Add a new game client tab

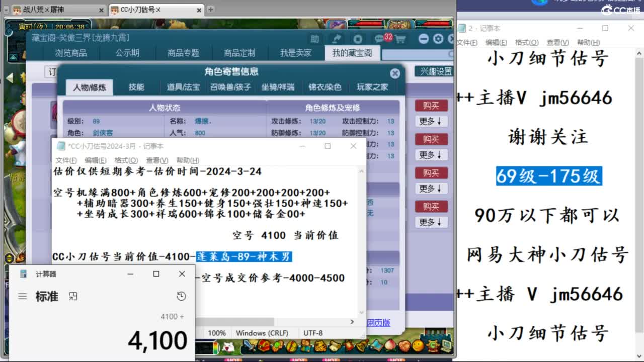(x=211, y=9)
